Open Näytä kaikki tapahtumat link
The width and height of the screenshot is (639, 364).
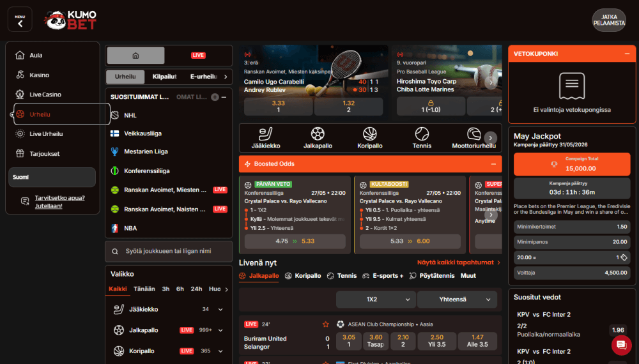click(458, 262)
